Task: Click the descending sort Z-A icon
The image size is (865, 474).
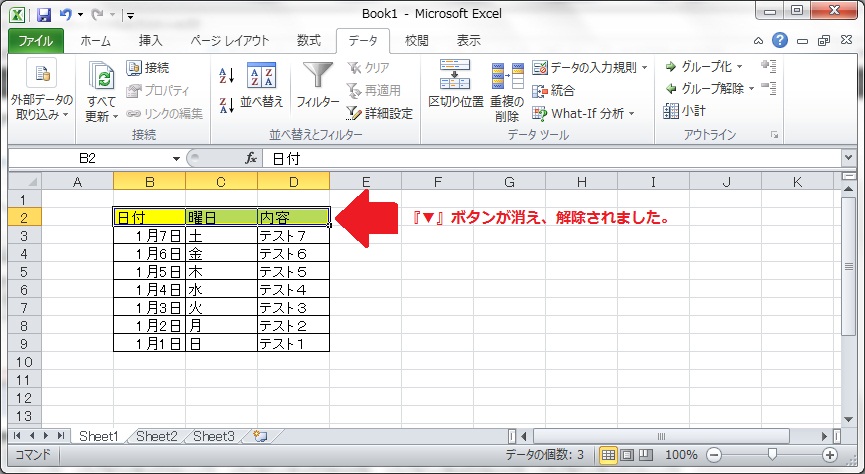Action: 226,101
